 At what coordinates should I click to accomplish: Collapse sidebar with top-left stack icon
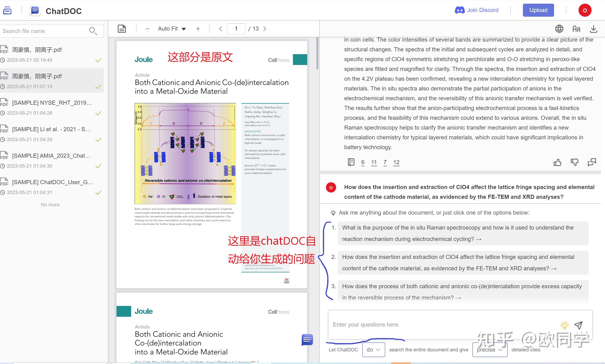click(7, 10)
